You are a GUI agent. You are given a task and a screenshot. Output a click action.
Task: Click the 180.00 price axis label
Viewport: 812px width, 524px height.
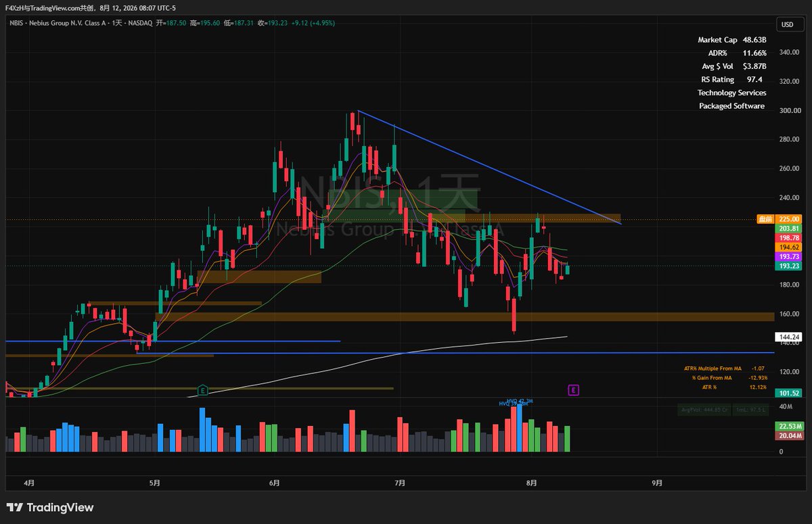790,285
